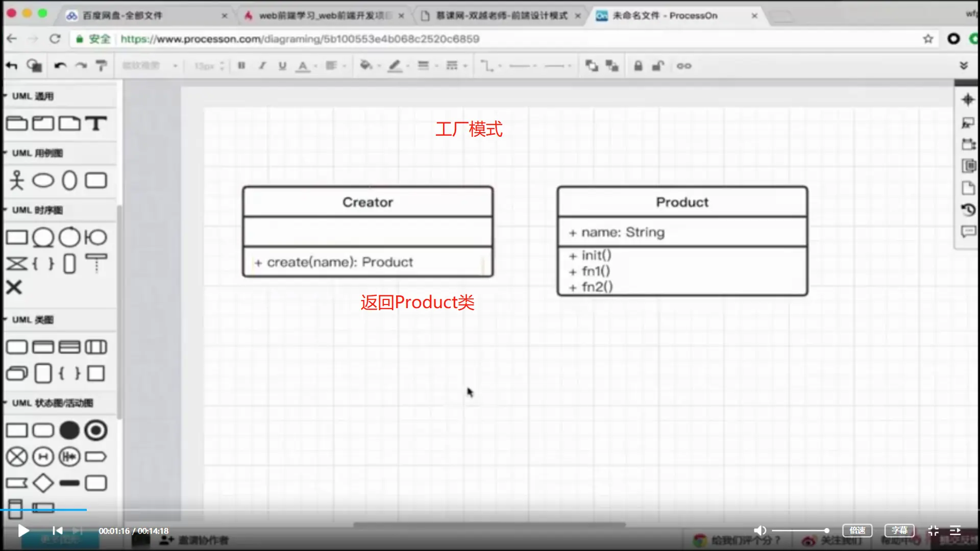
Task: Expand the toolbar double-chevron at right
Action: [x=964, y=66]
